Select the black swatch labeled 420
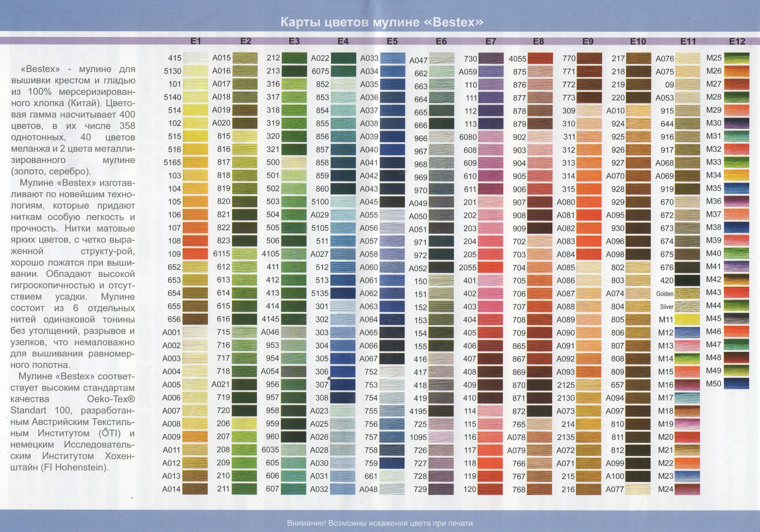This screenshot has height=532, width=760. (688, 281)
